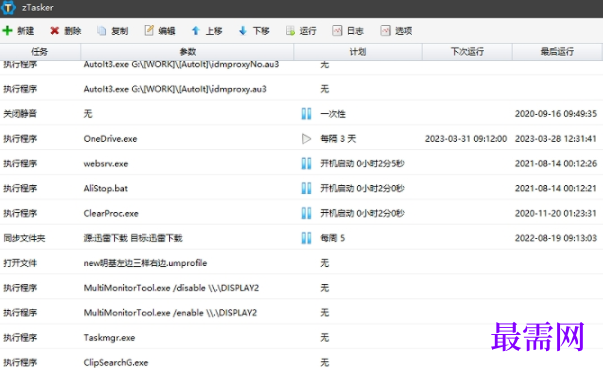Click the blue Move Down arrow icon
The image size is (603, 368).
(x=243, y=30)
